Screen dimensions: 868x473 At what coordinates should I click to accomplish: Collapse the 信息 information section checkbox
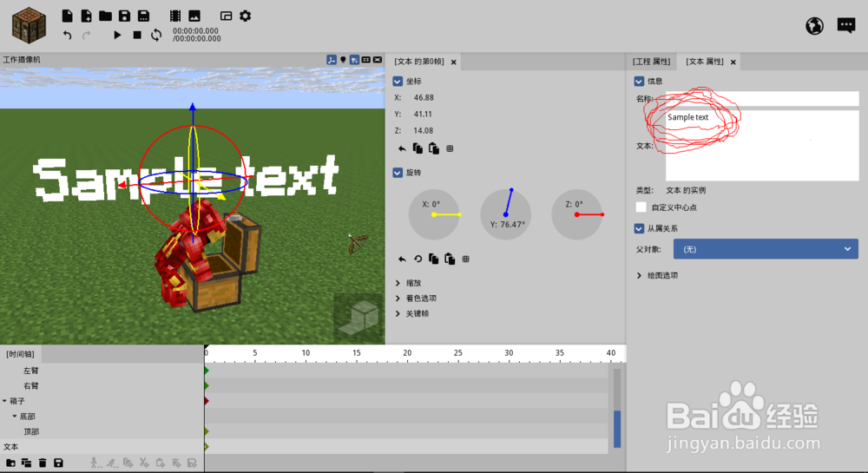point(639,82)
